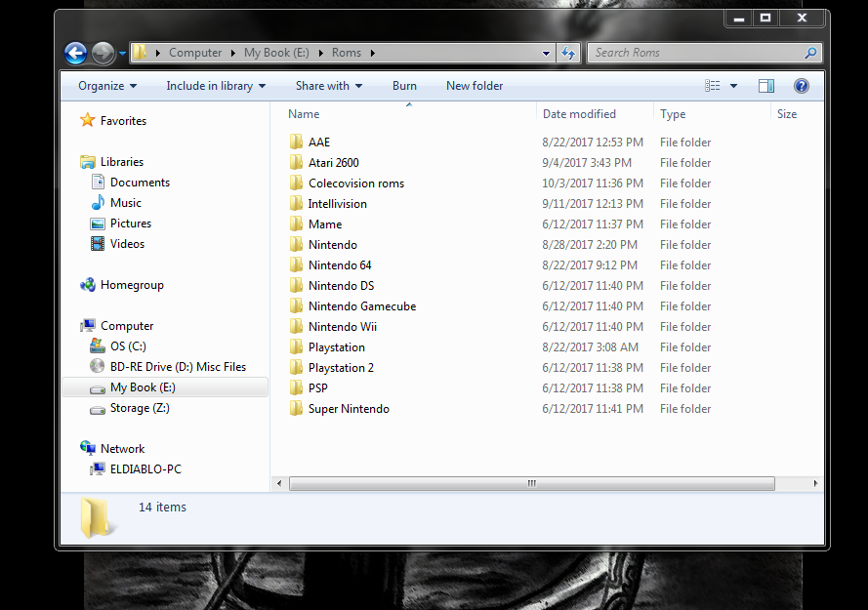Select the Intellivision folder icon
Viewport: 868px width, 610px height.
pos(296,203)
